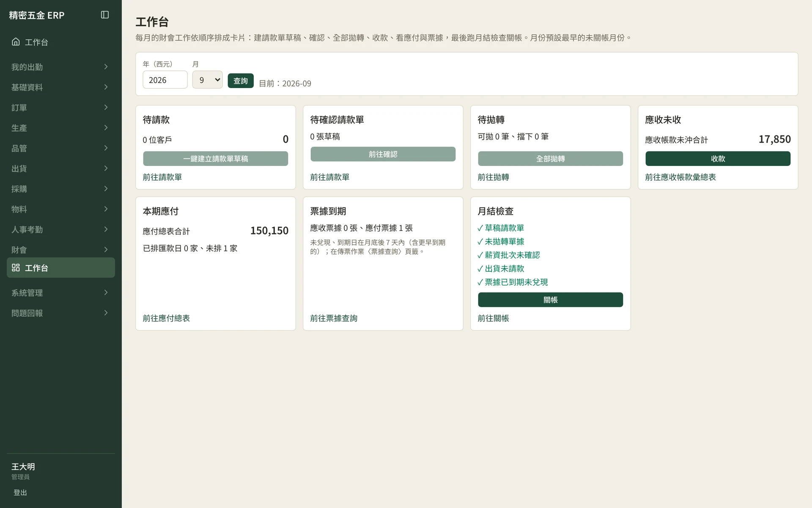The width and height of the screenshot is (812, 508).
Task: Click the 收款 button
Action: 718,159
